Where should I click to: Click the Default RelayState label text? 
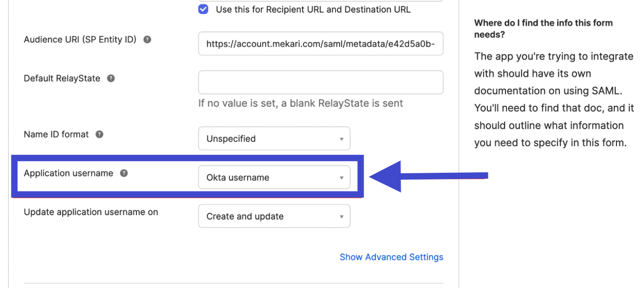click(x=62, y=78)
